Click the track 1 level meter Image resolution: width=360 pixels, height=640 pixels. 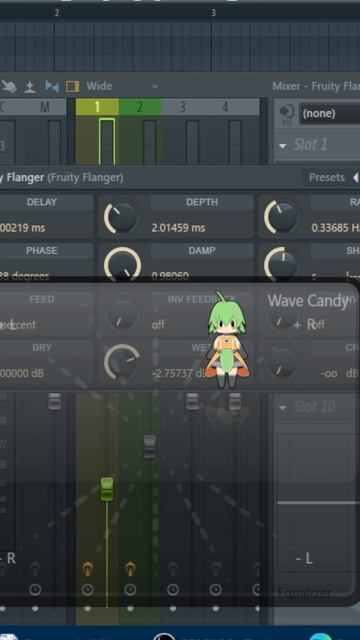(x=107, y=141)
